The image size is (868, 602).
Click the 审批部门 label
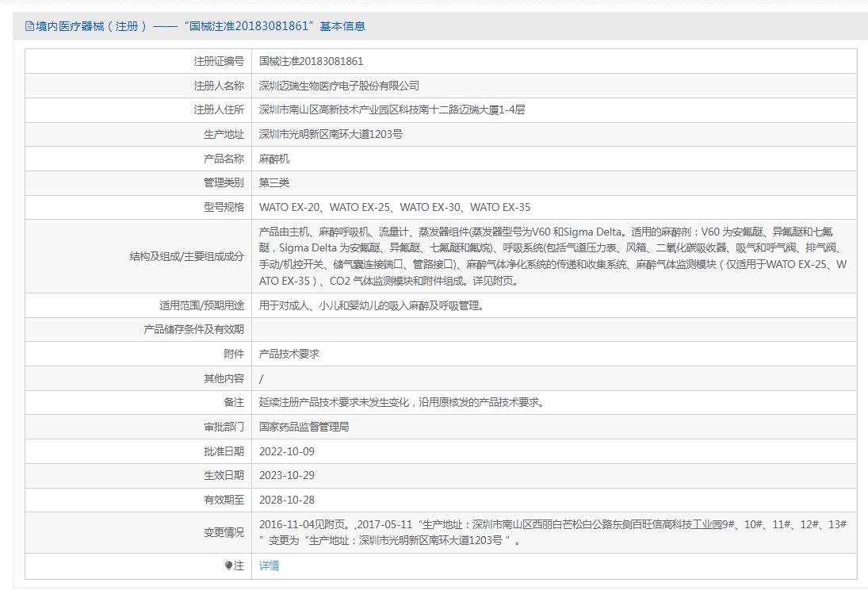point(224,427)
